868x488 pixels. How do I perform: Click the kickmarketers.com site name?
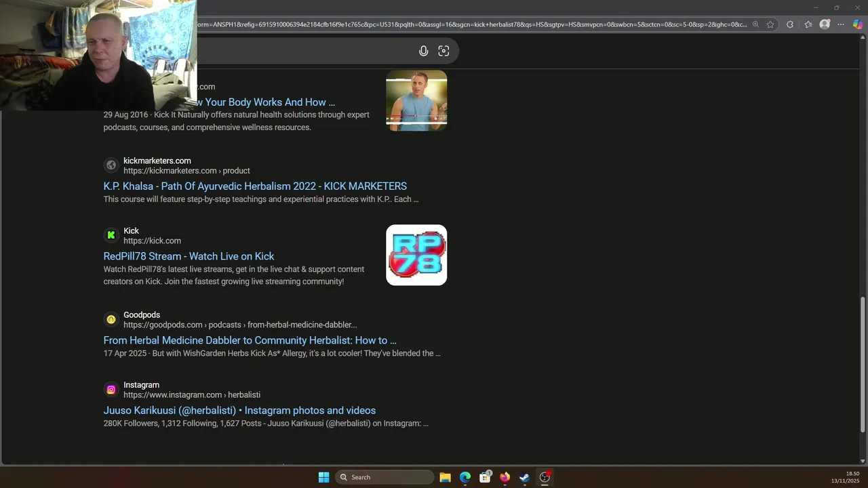pyautogui.click(x=157, y=161)
